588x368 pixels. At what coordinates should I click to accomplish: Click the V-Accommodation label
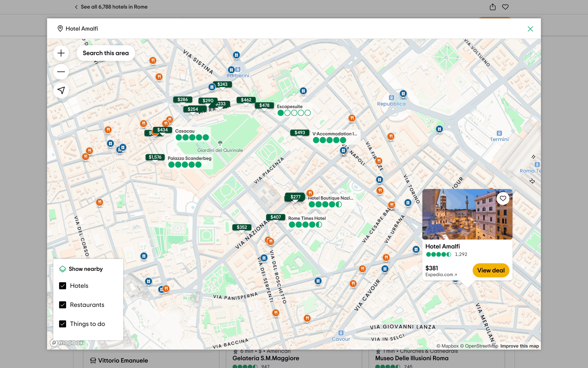point(335,134)
